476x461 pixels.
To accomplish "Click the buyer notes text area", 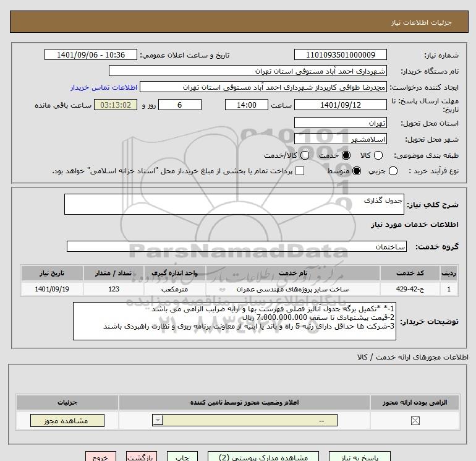I will point(234,321).
